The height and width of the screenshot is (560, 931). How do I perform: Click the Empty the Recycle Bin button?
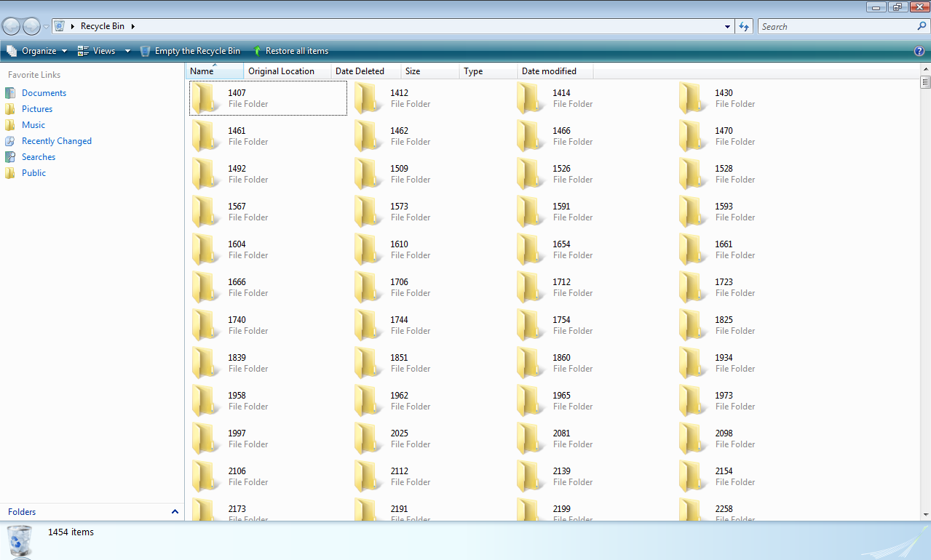click(191, 51)
